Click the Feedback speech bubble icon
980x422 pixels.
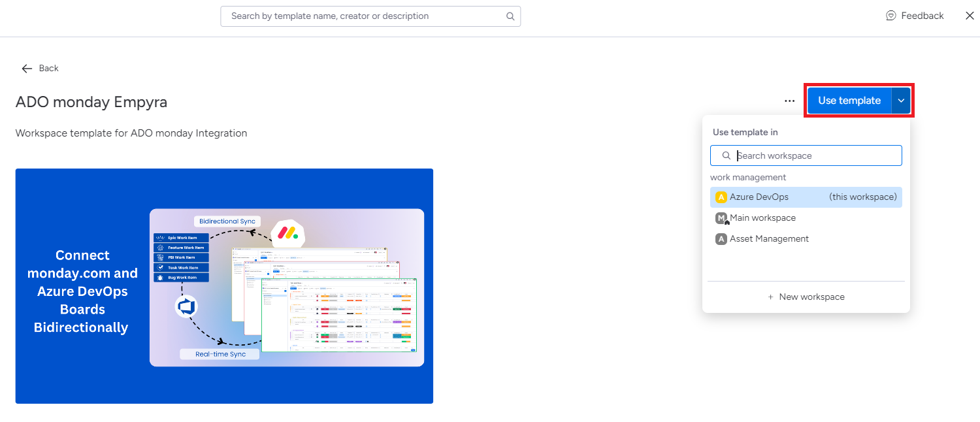tap(890, 16)
